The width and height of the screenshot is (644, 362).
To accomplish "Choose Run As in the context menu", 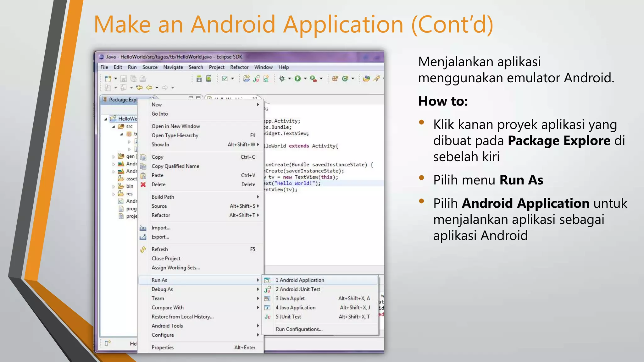I will pos(200,280).
